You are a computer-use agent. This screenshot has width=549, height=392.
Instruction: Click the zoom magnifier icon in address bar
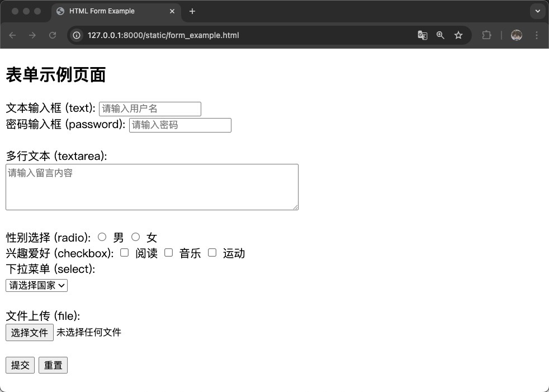tap(441, 35)
